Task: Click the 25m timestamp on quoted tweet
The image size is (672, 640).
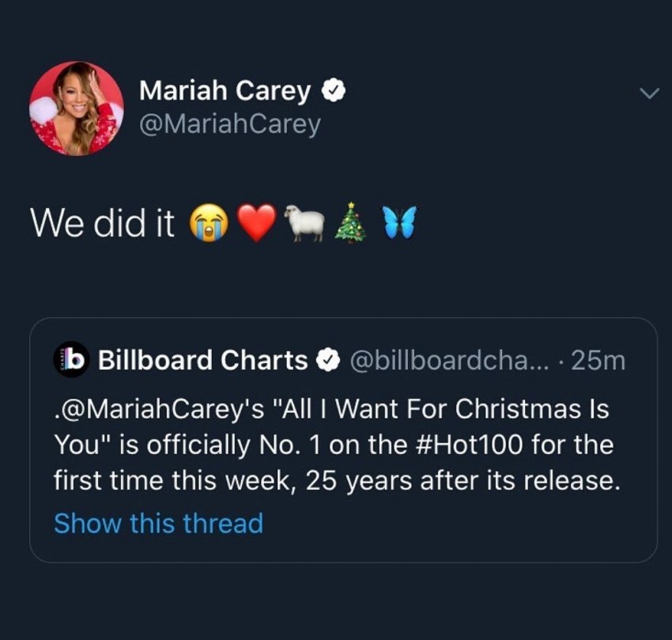Action: [x=598, y=361]
